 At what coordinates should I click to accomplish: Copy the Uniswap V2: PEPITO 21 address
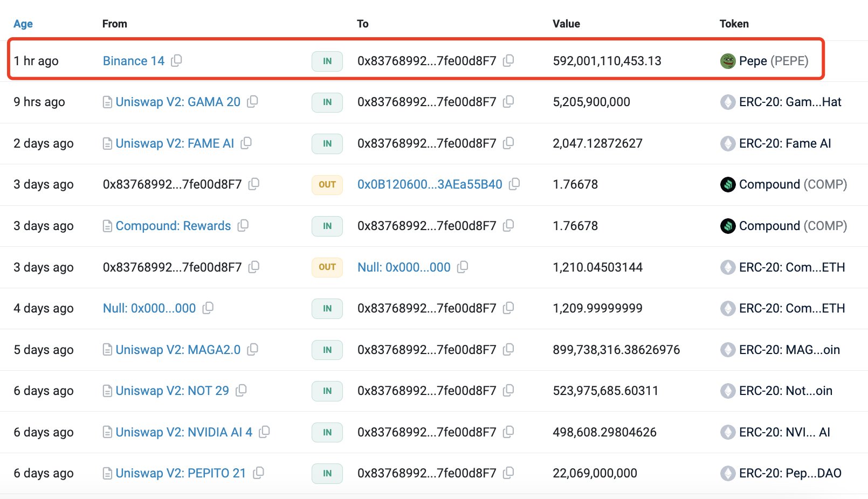259,473
